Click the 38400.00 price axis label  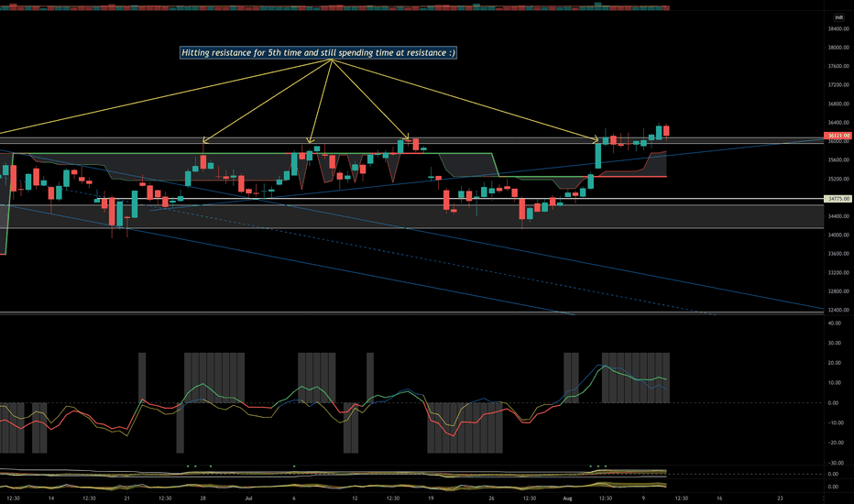pos(838,29)
